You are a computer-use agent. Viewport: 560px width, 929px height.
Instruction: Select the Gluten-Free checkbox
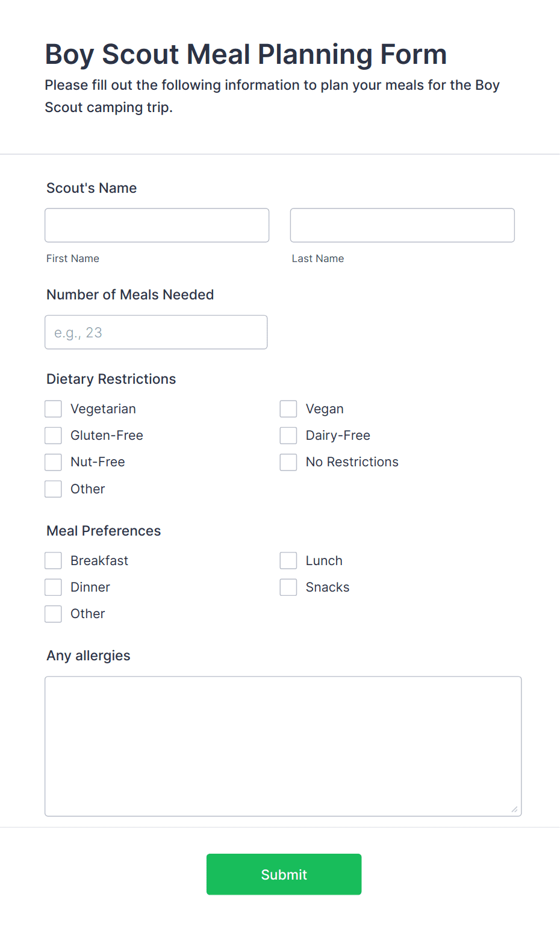click(53, 435)
